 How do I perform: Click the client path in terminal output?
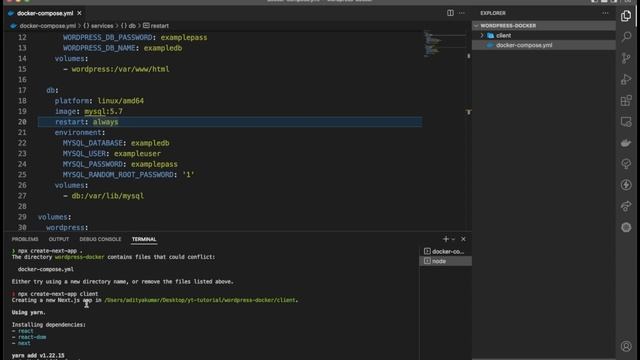click(200, 300)
